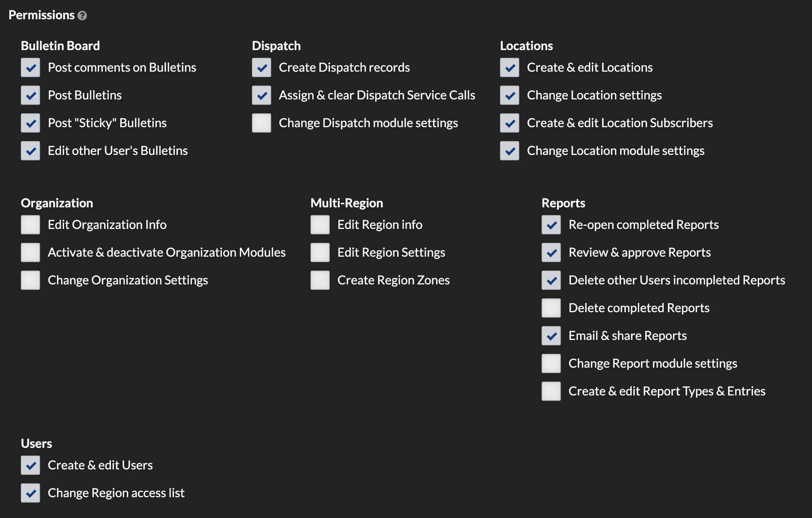Disable Post Bulletins permission
Image resolution: width=812 pixels, height=518 pixels.
30,95
